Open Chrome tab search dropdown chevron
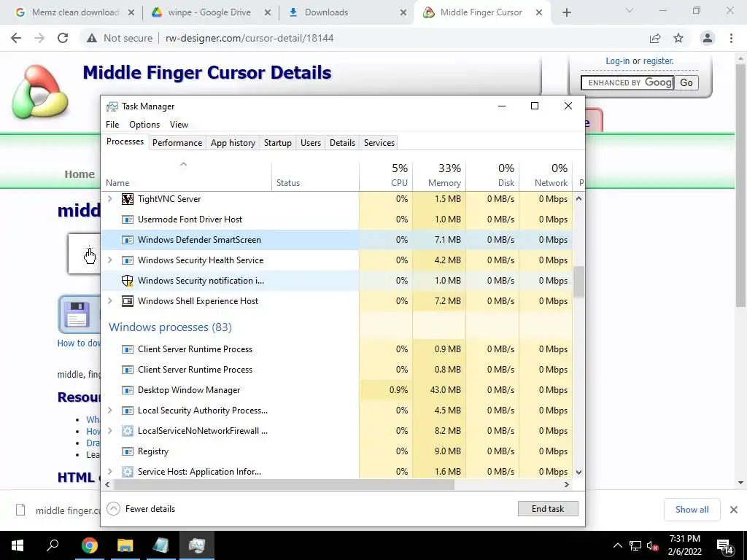This screenshot has width=747, height=560. (x=630, y=10)
